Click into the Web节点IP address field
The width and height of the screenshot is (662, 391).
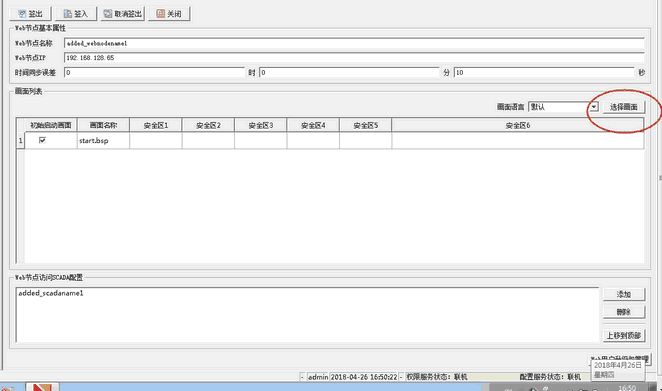click(354, 58)
